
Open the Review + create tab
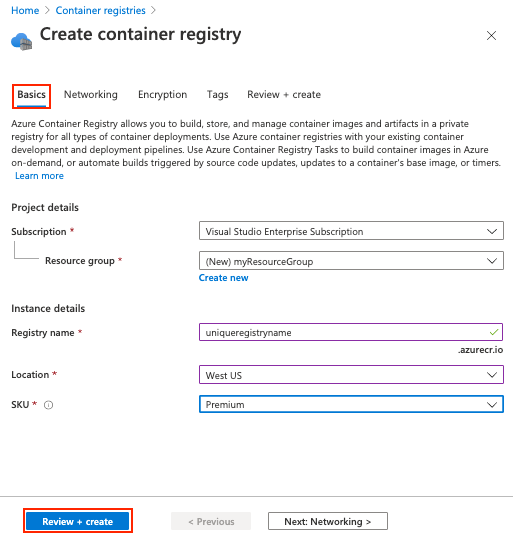[284, 95]
